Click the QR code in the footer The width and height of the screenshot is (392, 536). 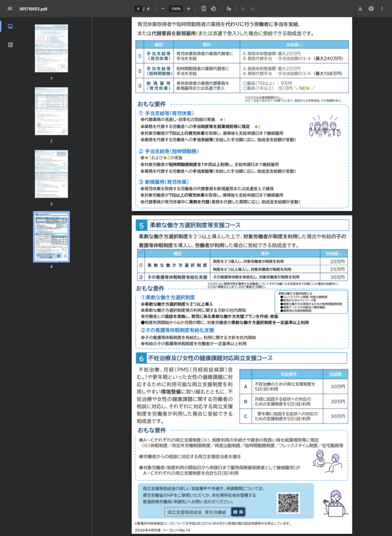click(x=288, y=503)
